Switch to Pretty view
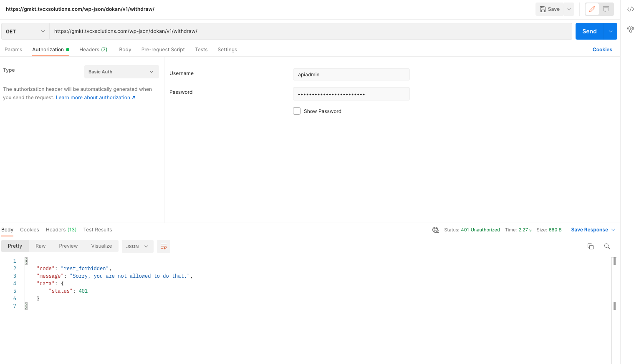 click(x=15, y=246)
